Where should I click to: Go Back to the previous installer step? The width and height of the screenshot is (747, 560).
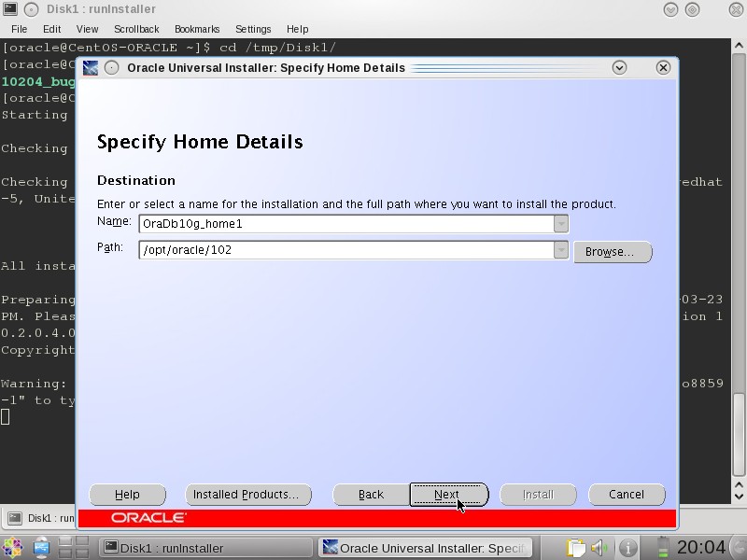(x=371, y=495)
